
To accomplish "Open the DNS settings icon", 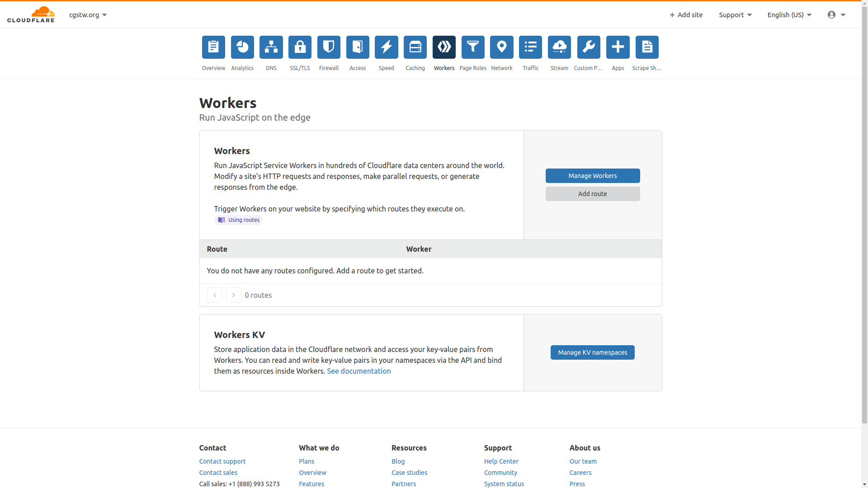I will (x=271, y=47).
